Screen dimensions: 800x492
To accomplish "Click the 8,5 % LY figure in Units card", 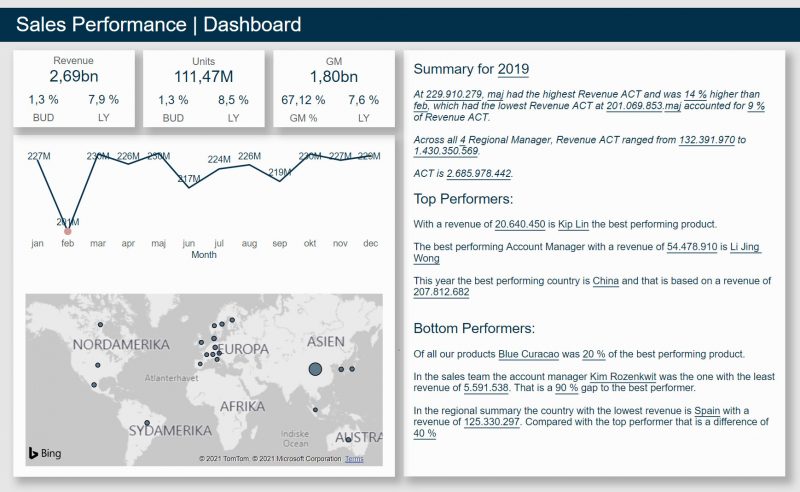I will click(x=233, y=100).
